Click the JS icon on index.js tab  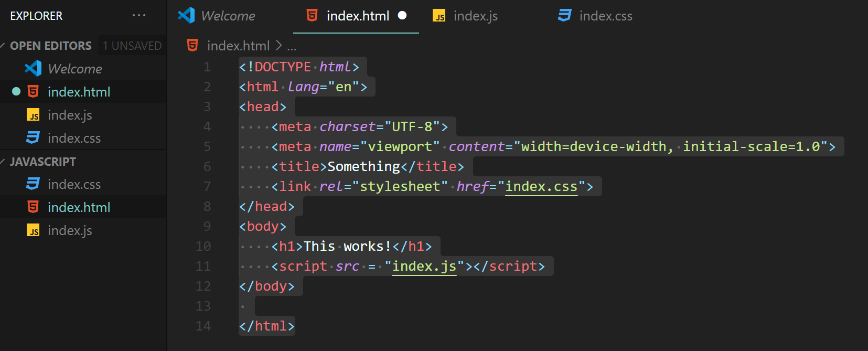tap(439, 16)
